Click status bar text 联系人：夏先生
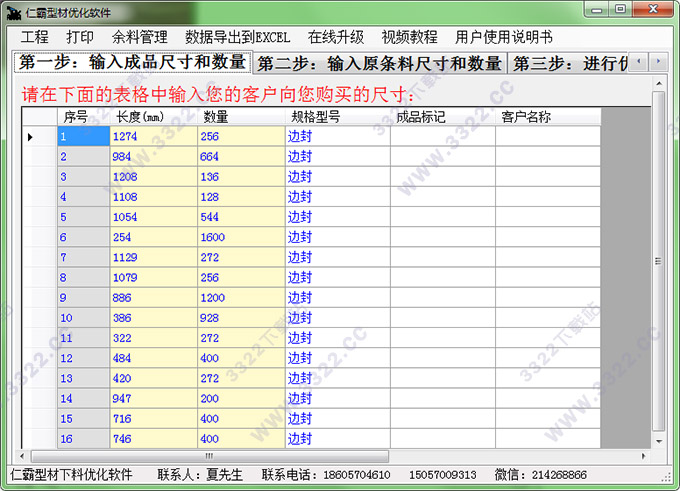 click(x=200, y=475)
